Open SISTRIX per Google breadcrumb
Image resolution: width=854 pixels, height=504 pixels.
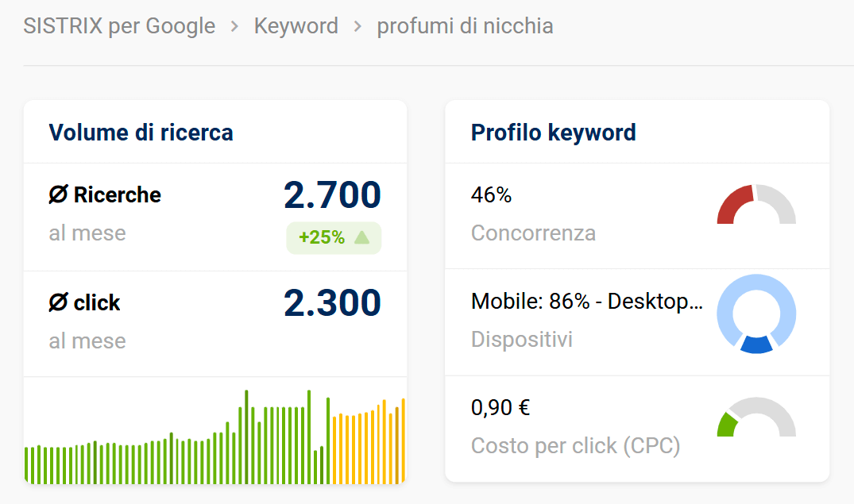(119, 26)
